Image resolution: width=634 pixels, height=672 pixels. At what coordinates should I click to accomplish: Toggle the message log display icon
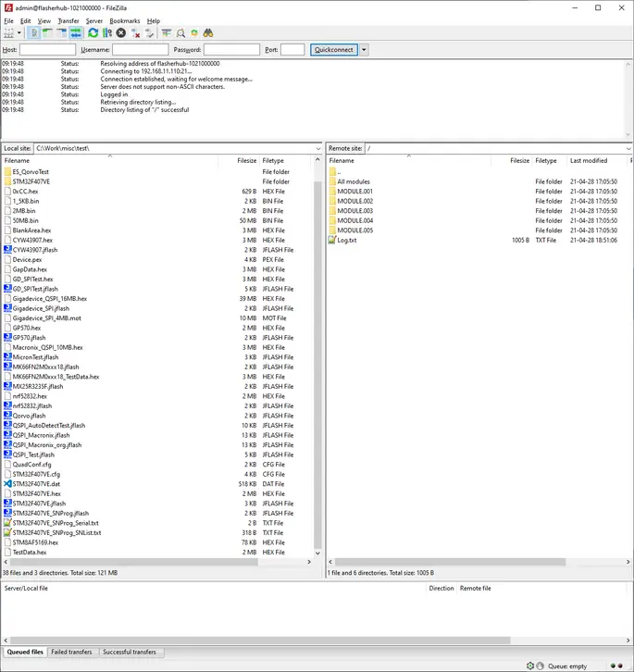[x=33, y=33]
